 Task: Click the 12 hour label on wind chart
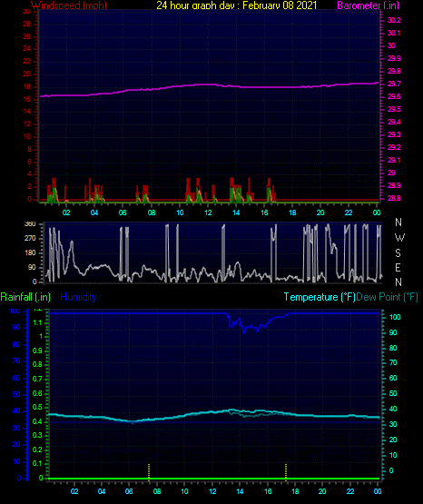click(208, 212)
